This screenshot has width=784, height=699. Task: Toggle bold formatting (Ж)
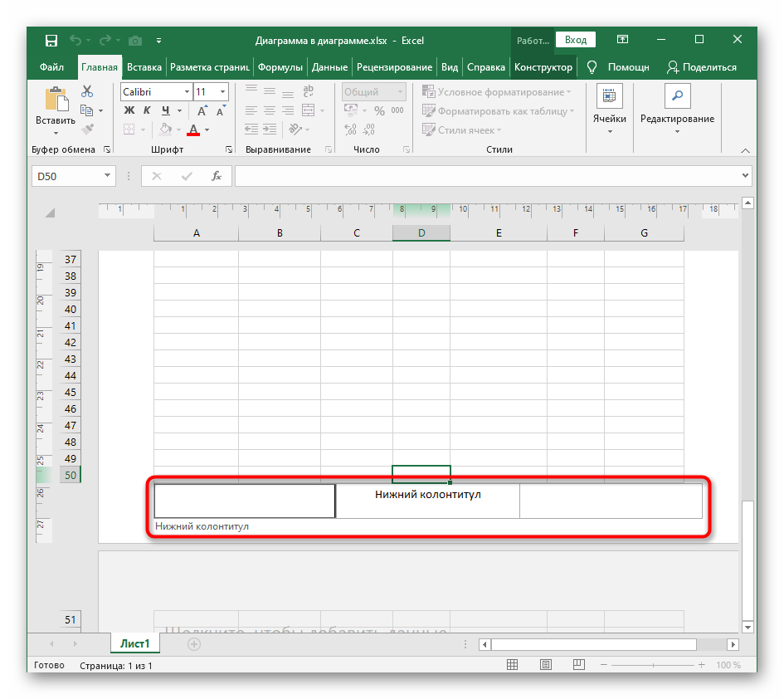click(129, 110)
